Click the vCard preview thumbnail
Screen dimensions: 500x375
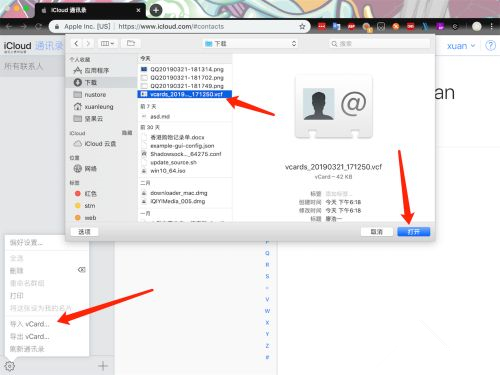334,107
